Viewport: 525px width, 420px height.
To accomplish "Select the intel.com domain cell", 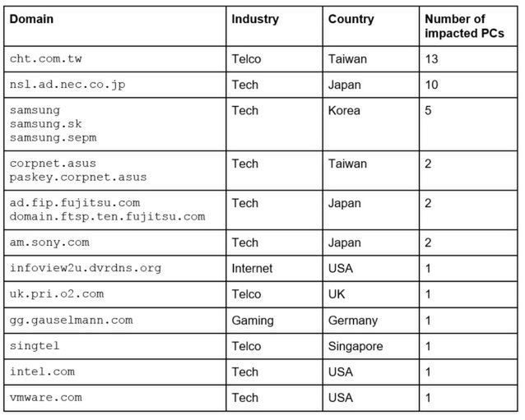I will point(42,372).
